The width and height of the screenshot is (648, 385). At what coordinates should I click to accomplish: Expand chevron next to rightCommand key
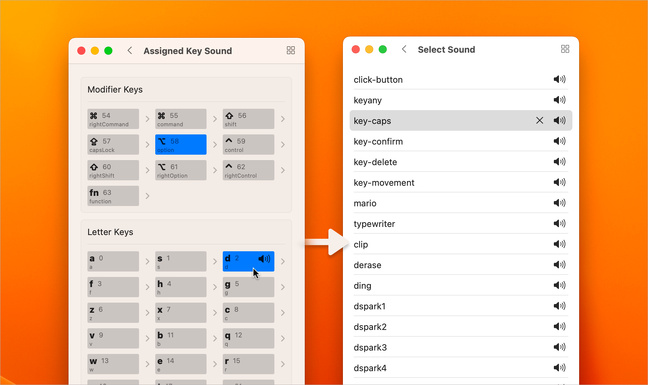tap(147, 119)
